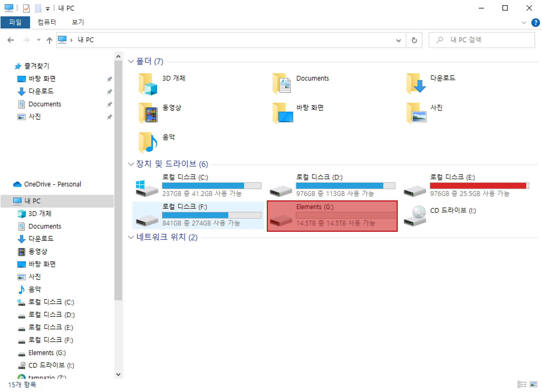
Task: Switch to details view button
Action: point(522,384)
